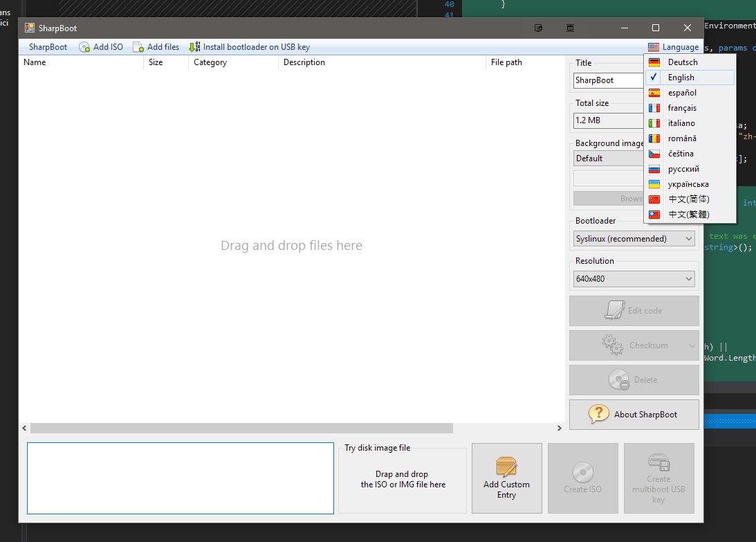Open the SharpBoot menu item
The width and height of the screenshot is (756, 542).
click(x=48, y=47)
